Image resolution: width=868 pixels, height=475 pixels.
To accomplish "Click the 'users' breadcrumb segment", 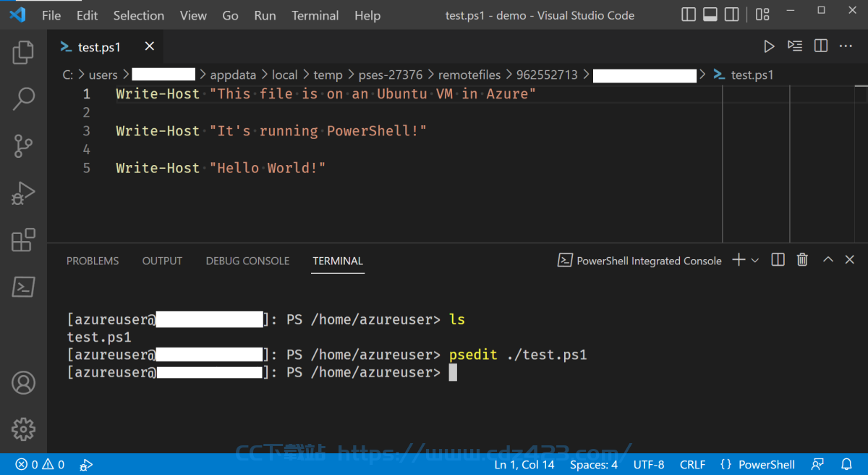I will 103,75.
